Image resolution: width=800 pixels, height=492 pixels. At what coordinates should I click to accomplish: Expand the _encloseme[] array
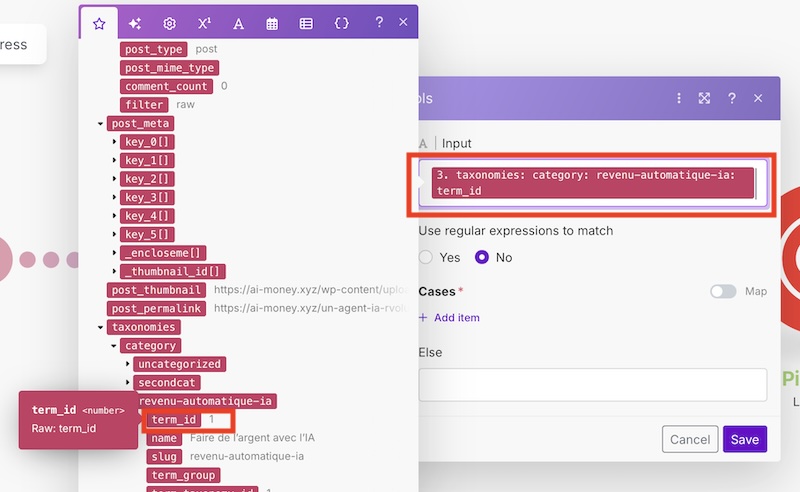(114, 253)
